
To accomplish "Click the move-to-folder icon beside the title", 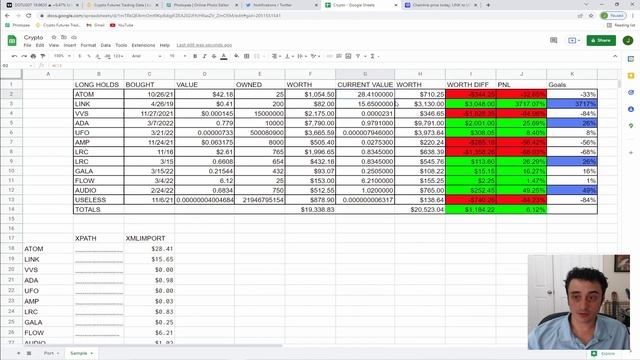I will pos(64,37).
